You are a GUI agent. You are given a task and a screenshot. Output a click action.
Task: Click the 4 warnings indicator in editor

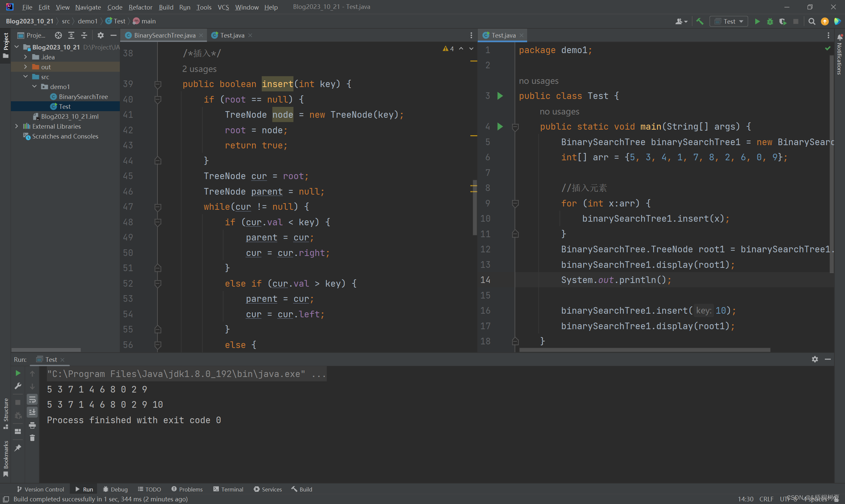pyautogui.click(x=448, y=48)
